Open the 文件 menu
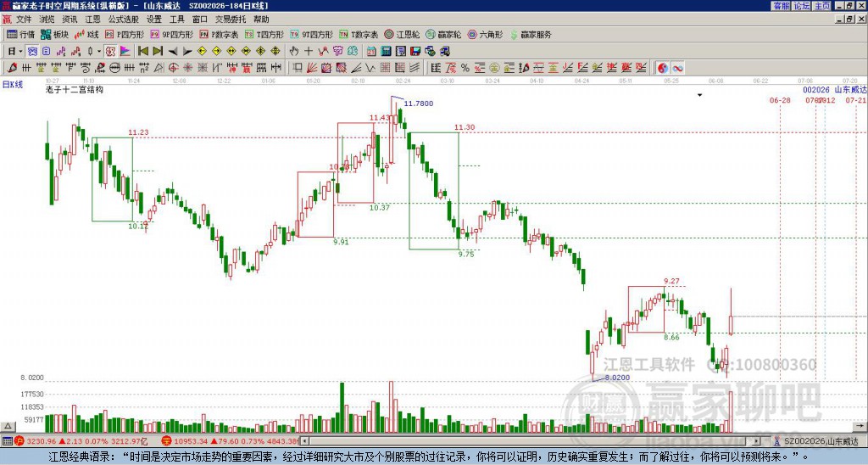 click(x=24, y=20)
